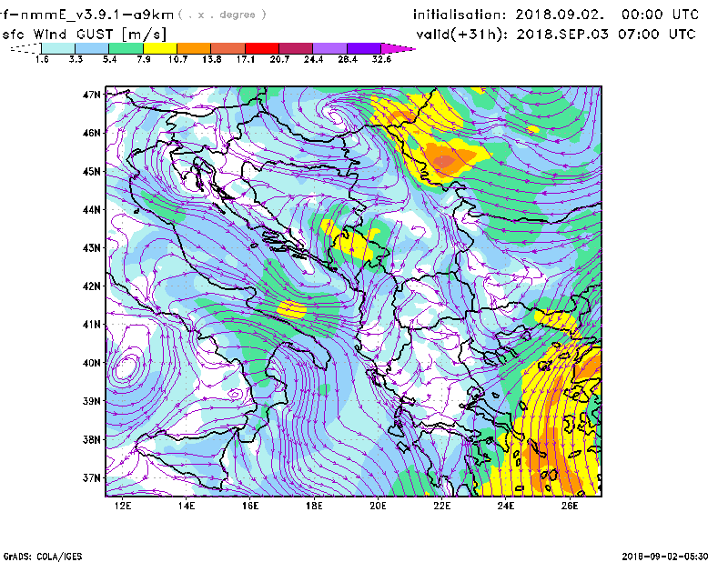The height and width of the screenshot is (562, 728).
Task: Pick the salmon legend swatch above 13.8
Action: coord(228,48)
